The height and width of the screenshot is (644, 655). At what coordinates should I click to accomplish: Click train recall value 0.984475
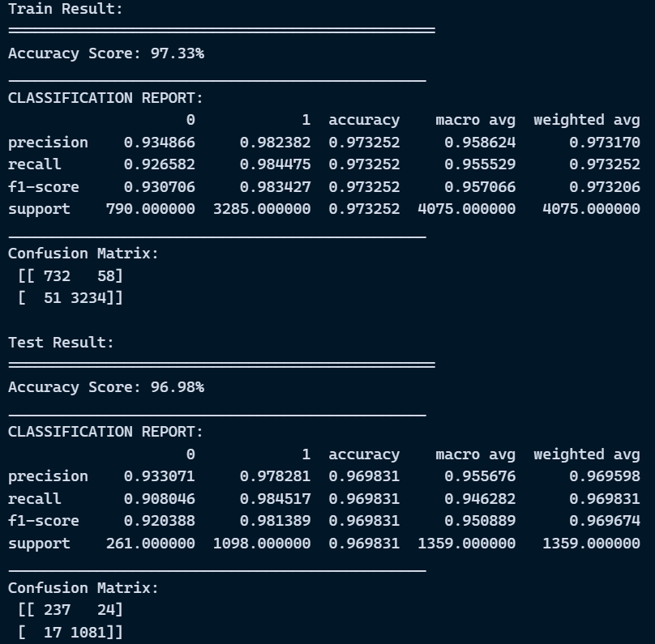tap(275, 165)
